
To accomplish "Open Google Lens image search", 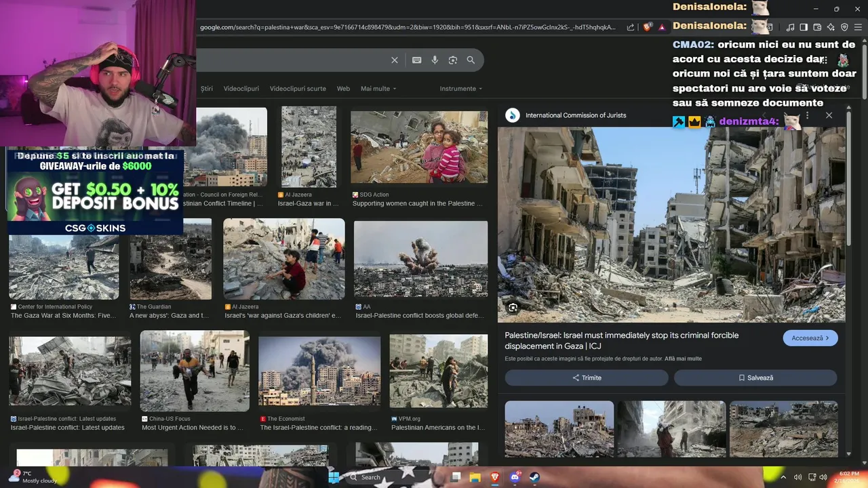I will pyautogui.click(x=453, y=60).
